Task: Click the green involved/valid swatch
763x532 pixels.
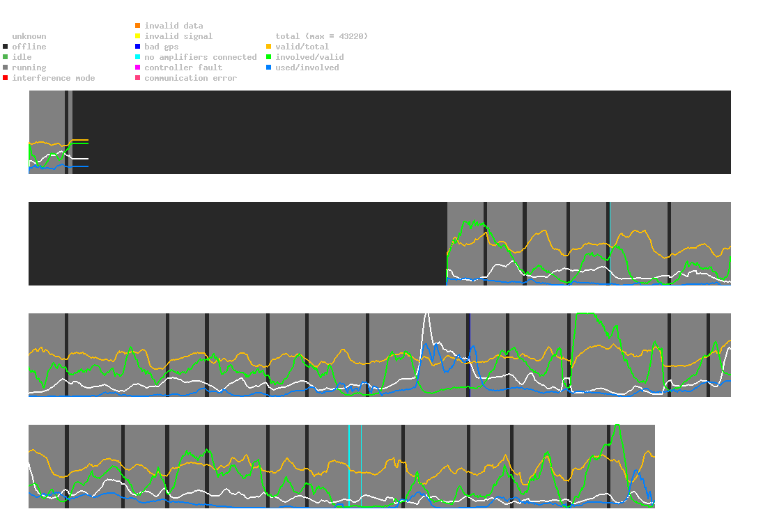Action: (268, 57)
